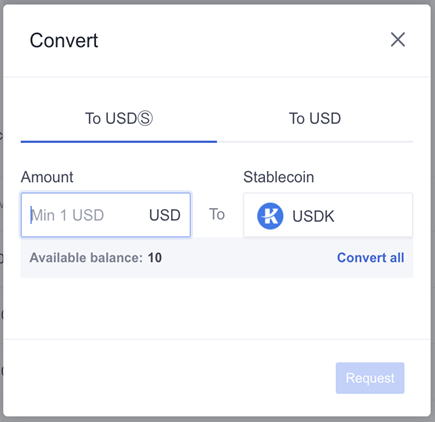
Task: Open the Stablecoin USDK selector
Action: point(328,215)
